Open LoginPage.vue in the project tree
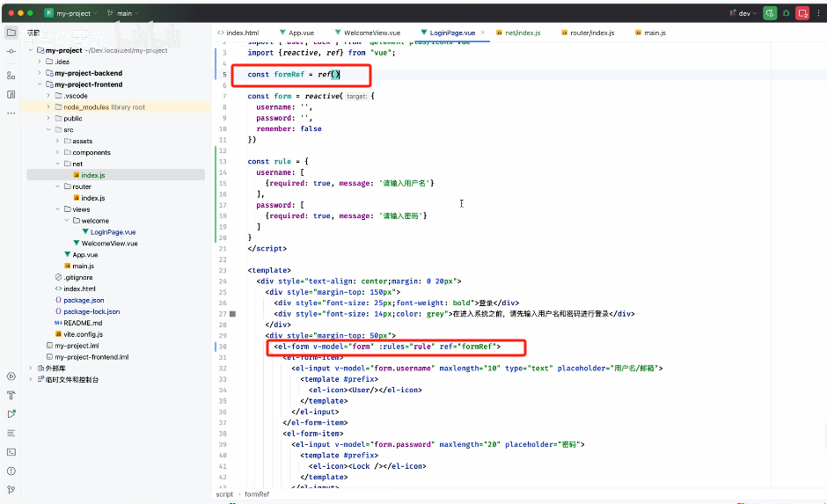The height and width of the screenshot is (504, 827). (109, 232)
